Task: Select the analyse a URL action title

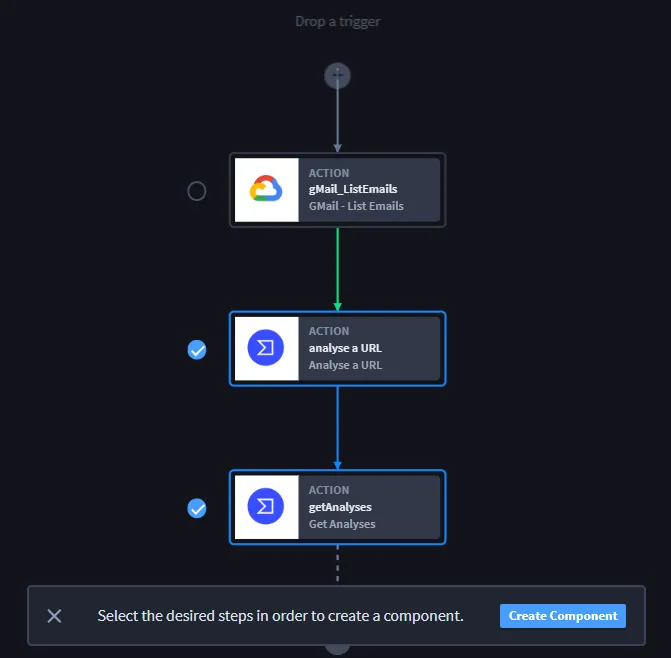Action: click(x=345, y=348)
